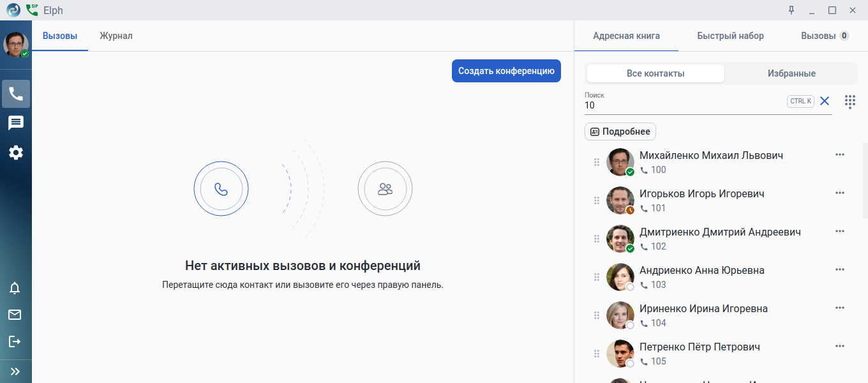Select the Все контакты filter
Screen dimensions: 868x383
[655, 73]
